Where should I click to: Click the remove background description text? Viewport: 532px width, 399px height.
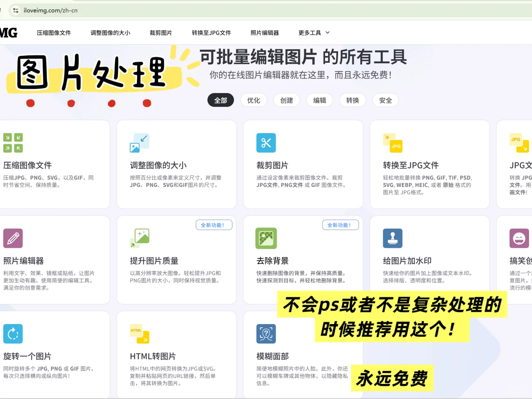[x=302, y=277]
